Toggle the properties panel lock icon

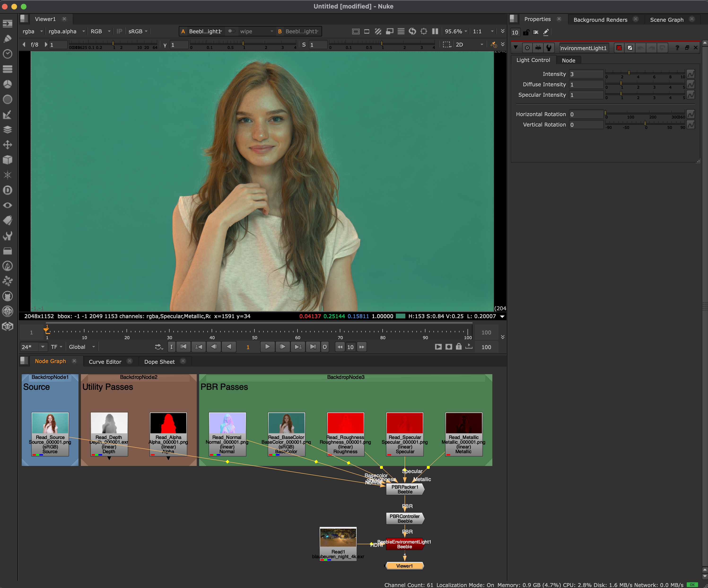click(526, 32)
